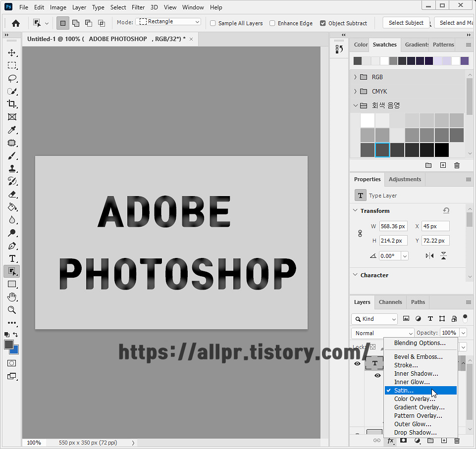Image resolution: width=476 pixels, height=449 pixels.
Task: Collapse the Character section
Action: tap(355, 275)
